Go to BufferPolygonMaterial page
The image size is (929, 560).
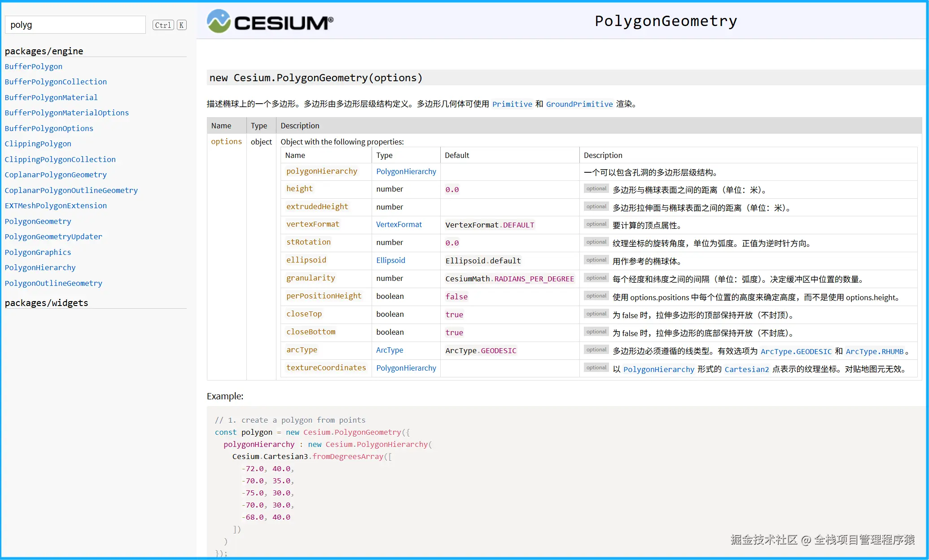click(x=51, y=97)
